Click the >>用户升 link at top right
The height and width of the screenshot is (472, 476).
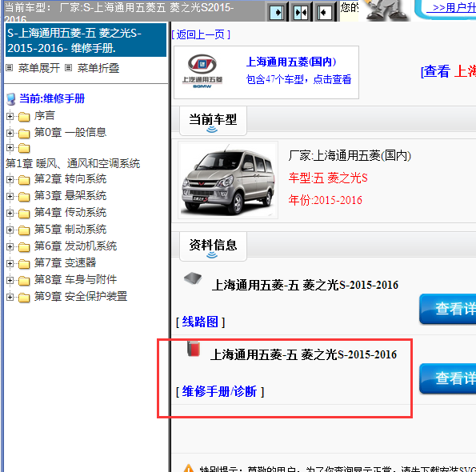451,7
